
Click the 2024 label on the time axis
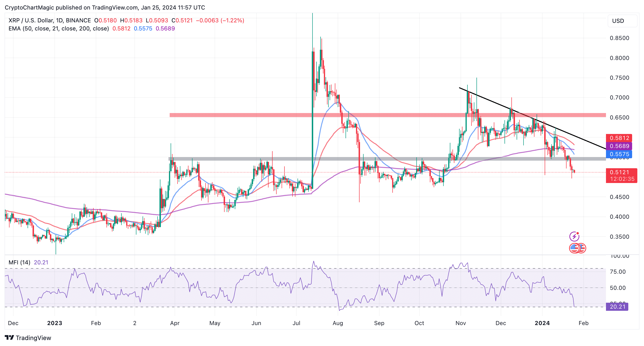pyautogui.click(x=542, y=323)
